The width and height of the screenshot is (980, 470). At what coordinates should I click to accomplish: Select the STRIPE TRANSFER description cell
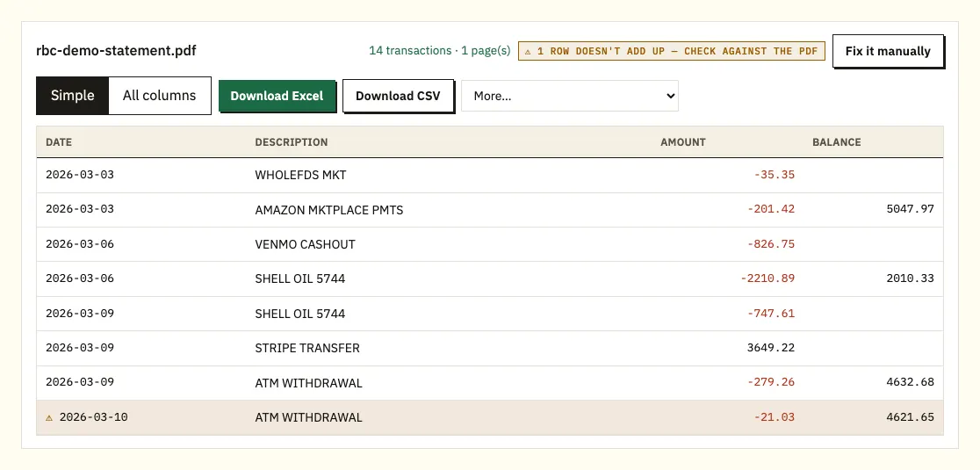click(x=307, y=348)
